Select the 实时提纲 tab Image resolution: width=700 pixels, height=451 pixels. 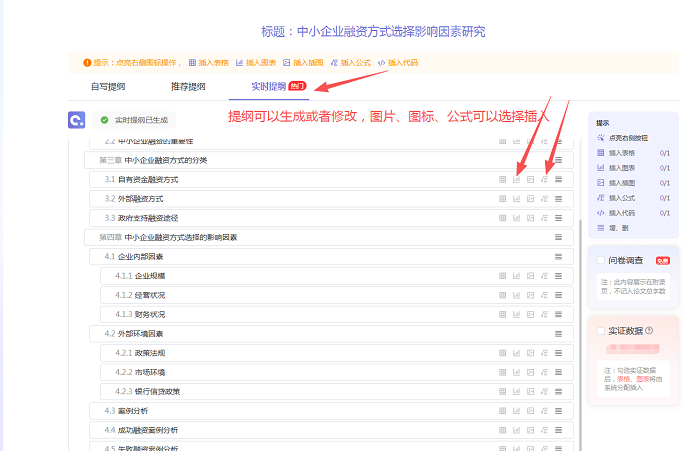(268, 86)
